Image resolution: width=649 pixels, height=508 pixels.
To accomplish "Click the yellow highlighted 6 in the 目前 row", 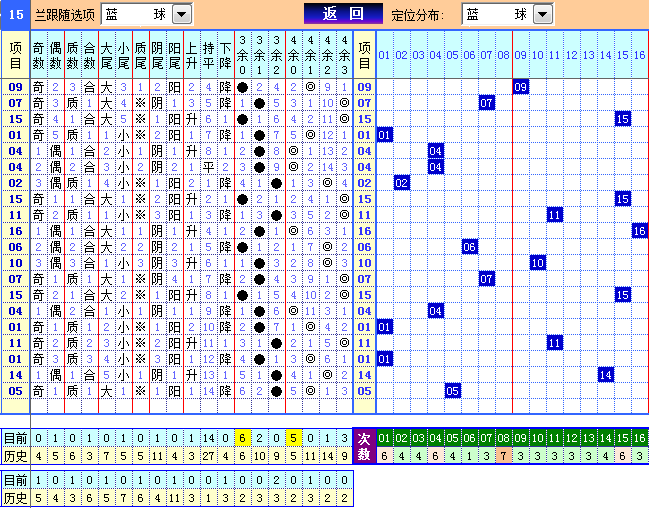I will pos(243,438).
